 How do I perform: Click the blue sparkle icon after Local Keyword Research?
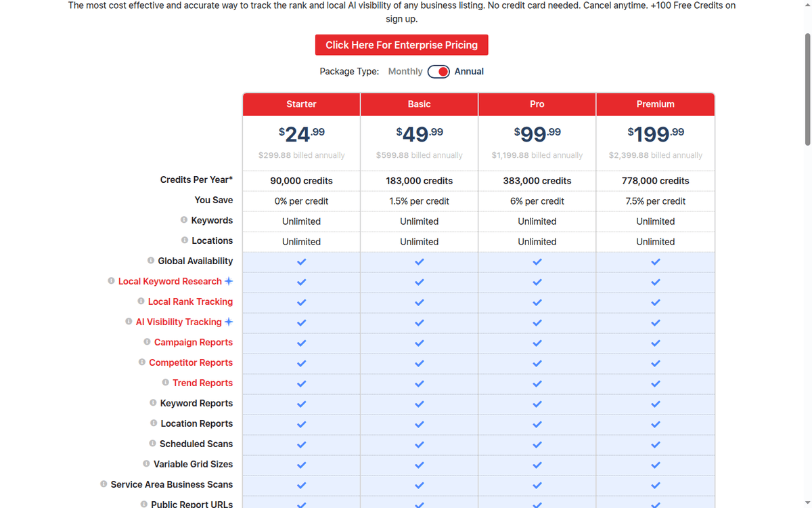229,281
